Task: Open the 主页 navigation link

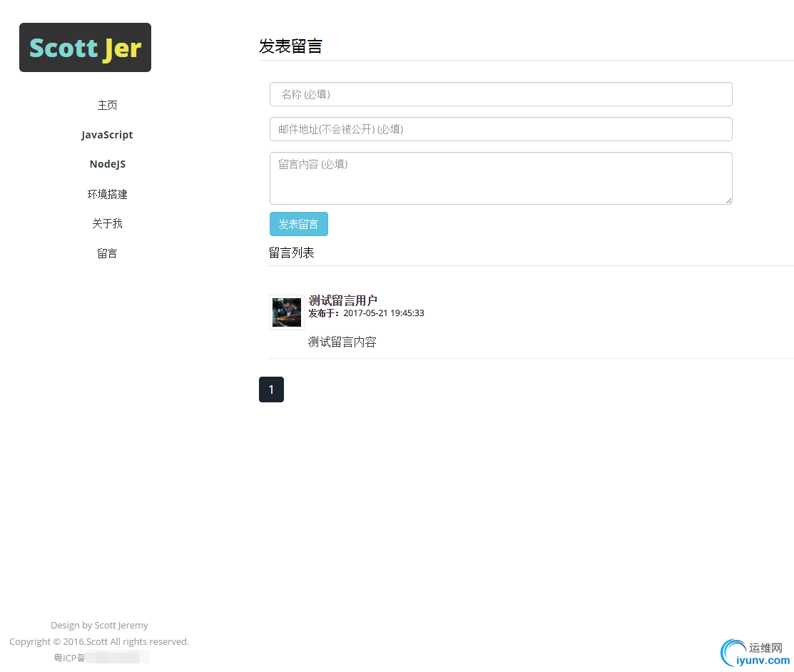Action: point(107,106)
